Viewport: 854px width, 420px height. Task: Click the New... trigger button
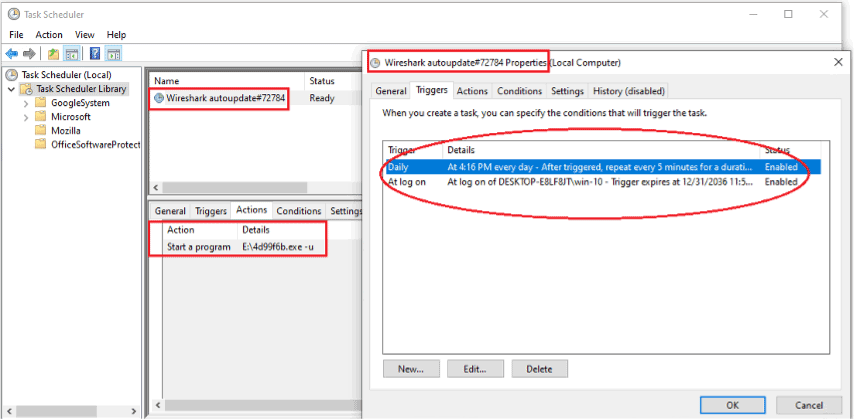coord(411,369)
